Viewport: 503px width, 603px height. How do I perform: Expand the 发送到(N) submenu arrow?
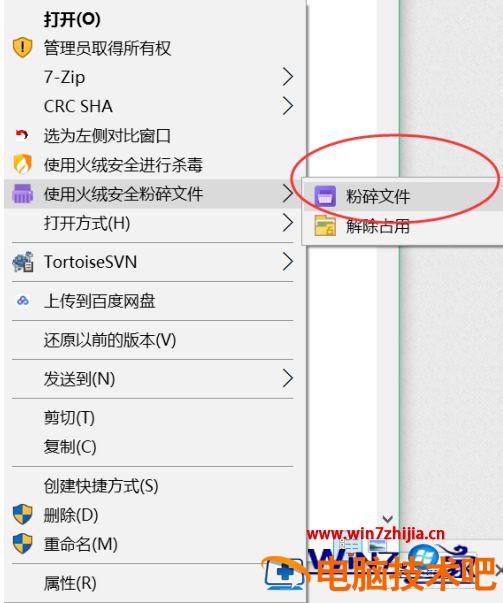pos(288,378)
